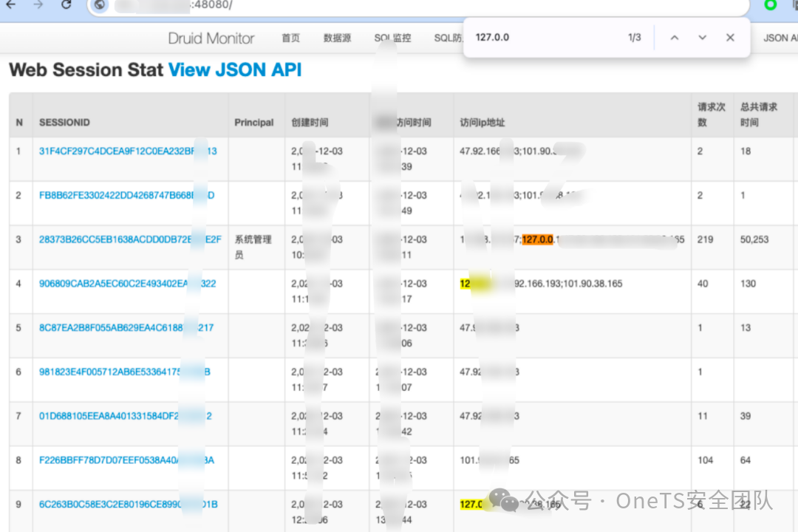Open session link starting 981823E4F005712A
This screenshot has width=798, height=532.
coord(125,372)
